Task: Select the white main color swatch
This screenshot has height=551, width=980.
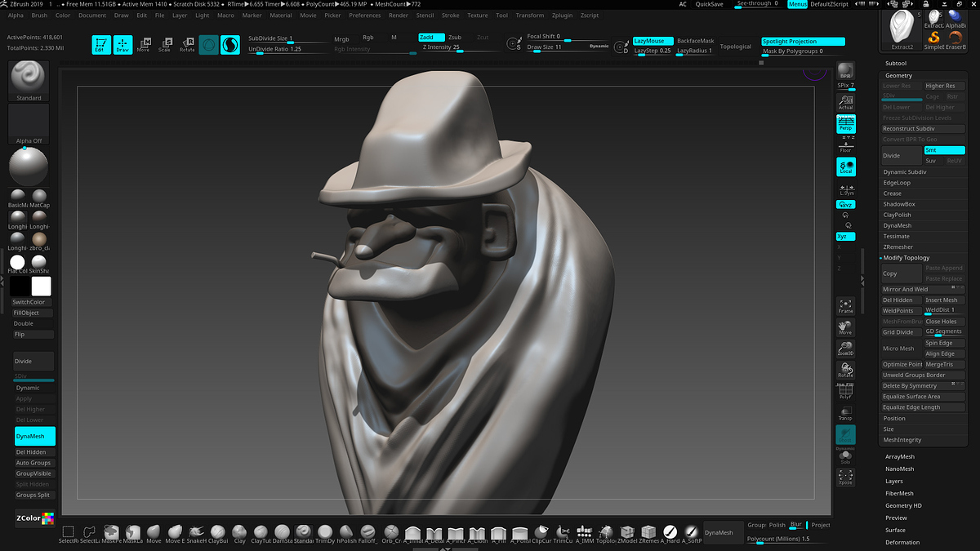Action: pos(41,286)
